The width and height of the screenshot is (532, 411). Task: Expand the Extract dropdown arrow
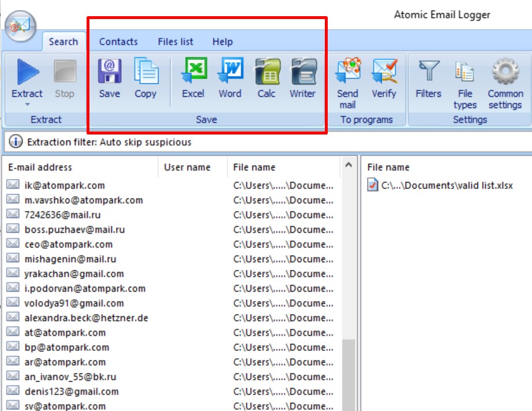(x=27, y=104)
